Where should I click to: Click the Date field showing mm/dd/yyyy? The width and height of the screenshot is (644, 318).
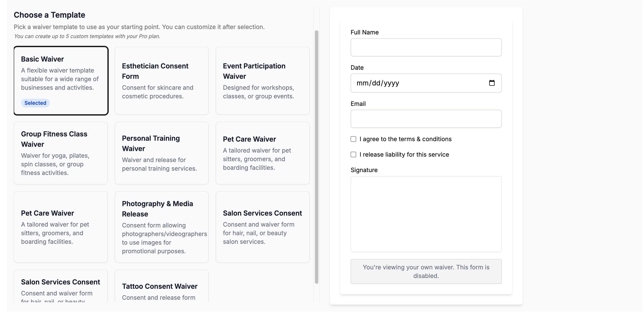415,83
